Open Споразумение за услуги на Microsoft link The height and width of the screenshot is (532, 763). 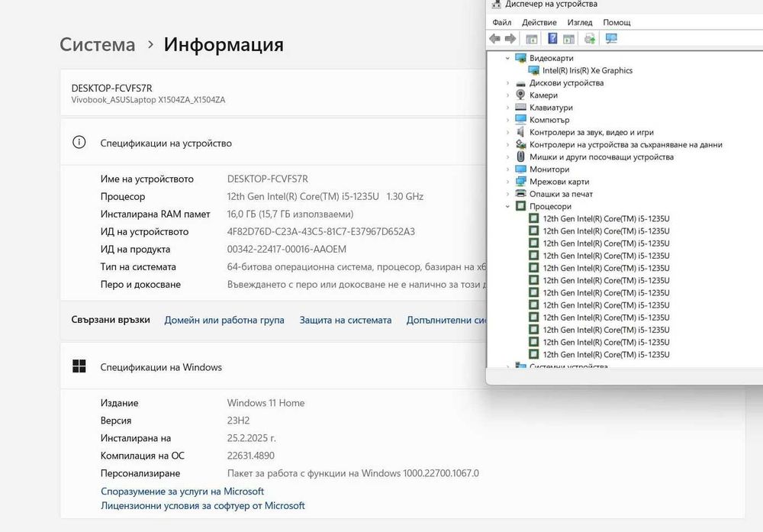pyautogui.click(x=182, y=491)
